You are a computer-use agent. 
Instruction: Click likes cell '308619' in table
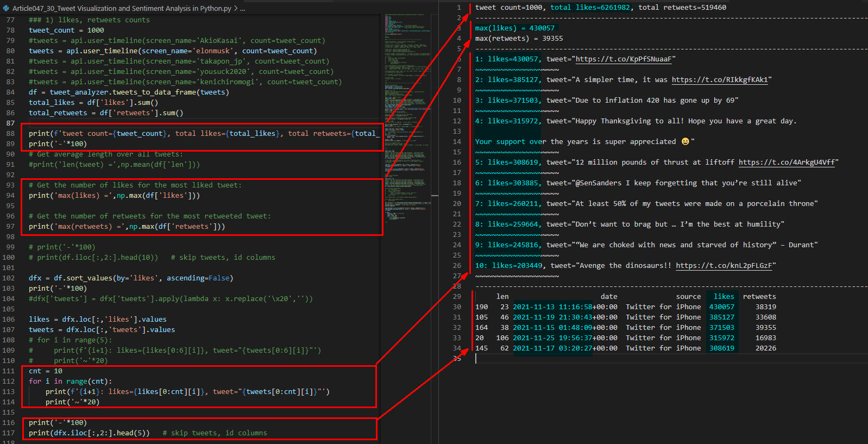coord(722,348)
